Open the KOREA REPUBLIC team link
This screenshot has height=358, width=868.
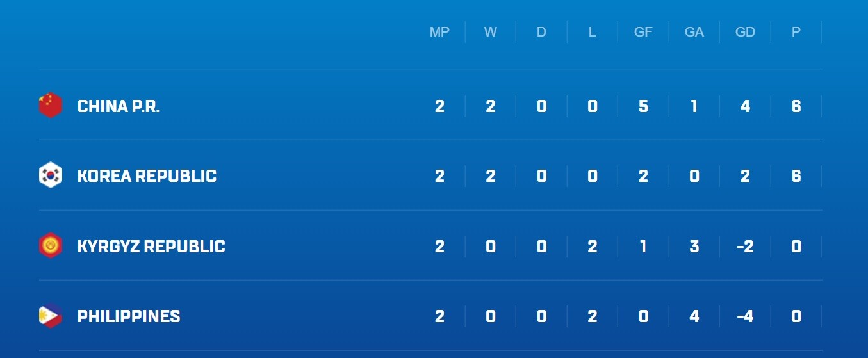point(147,176)
